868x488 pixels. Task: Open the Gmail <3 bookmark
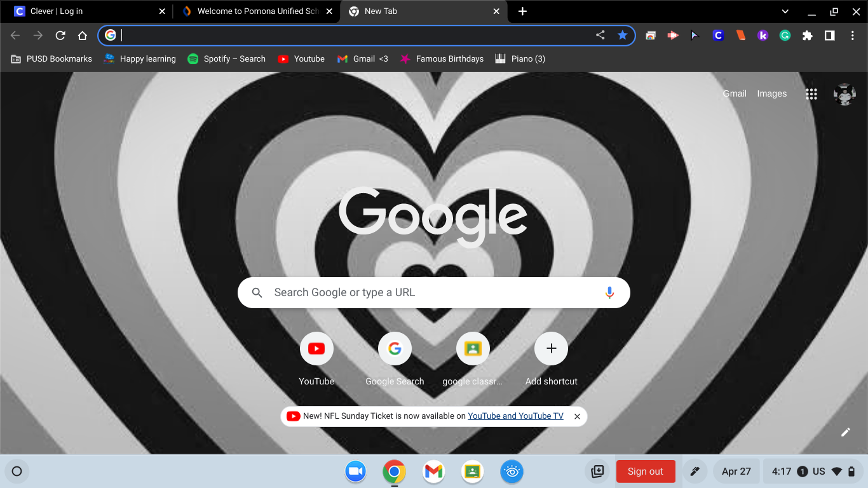pos(362,58)
